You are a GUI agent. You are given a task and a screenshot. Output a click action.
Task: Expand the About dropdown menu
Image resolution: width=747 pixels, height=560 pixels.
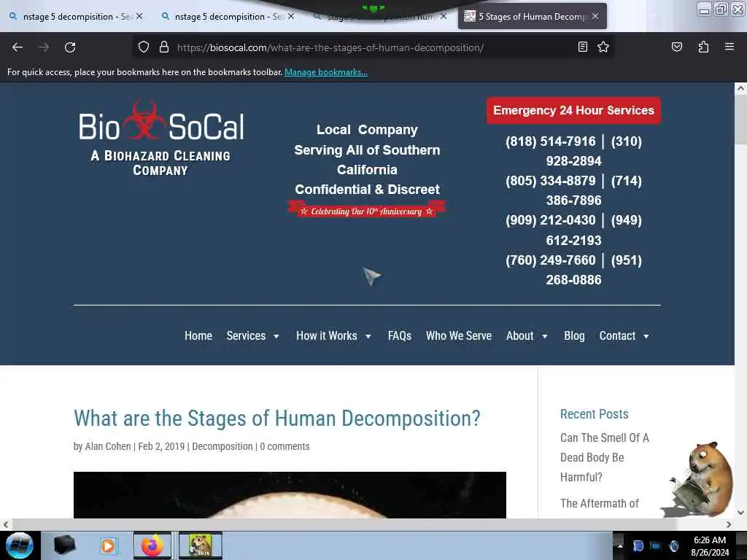527,335
